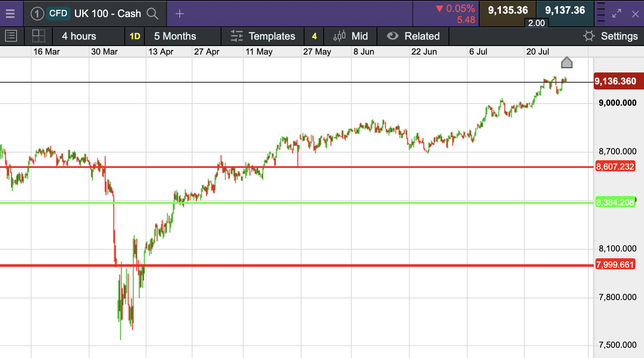Toggle the yellow 4 indicator button
Image resolution: width=644 pixels, height=358 pixels.
point(314,36)
